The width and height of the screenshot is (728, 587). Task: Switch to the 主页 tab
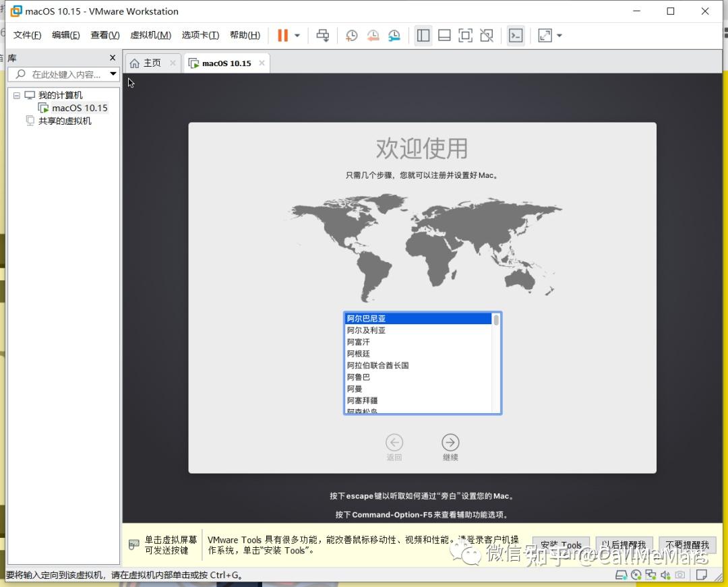click(152, 63)
